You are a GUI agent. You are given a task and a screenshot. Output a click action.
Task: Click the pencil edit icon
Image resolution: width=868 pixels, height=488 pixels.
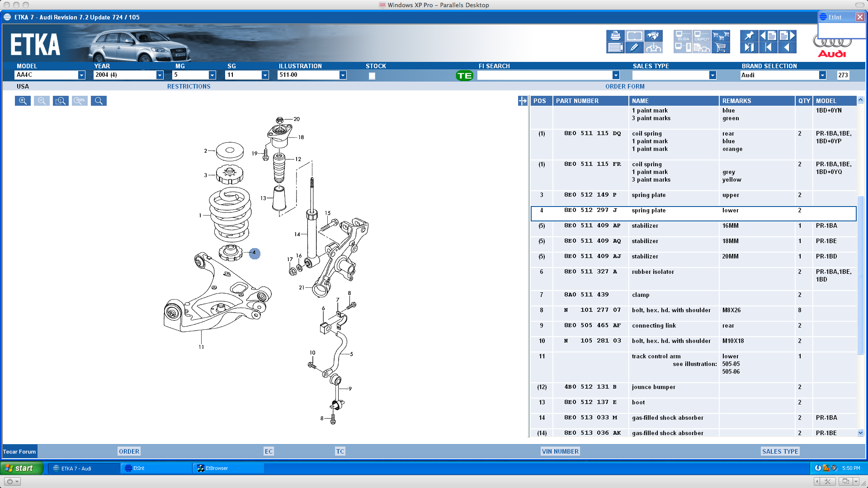pyautogui.click(x=634, y=47)
